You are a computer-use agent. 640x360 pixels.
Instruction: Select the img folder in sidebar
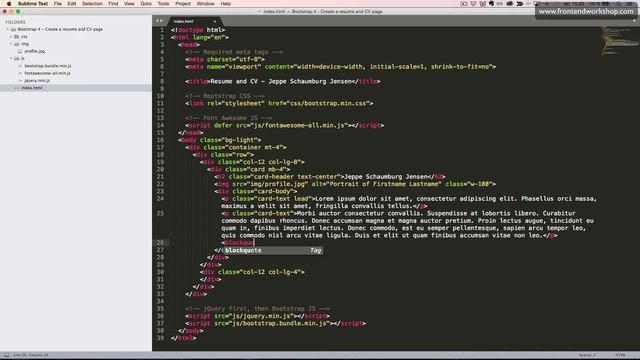(25, 44)
